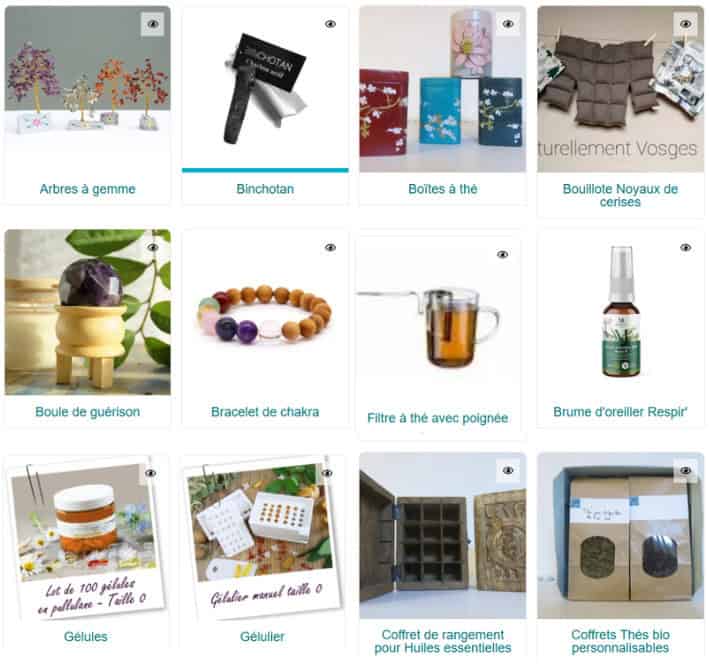Click eye icon on Coffret de rangement card
The height and width of the screenshot is (669, 709).
pos(508,471)
